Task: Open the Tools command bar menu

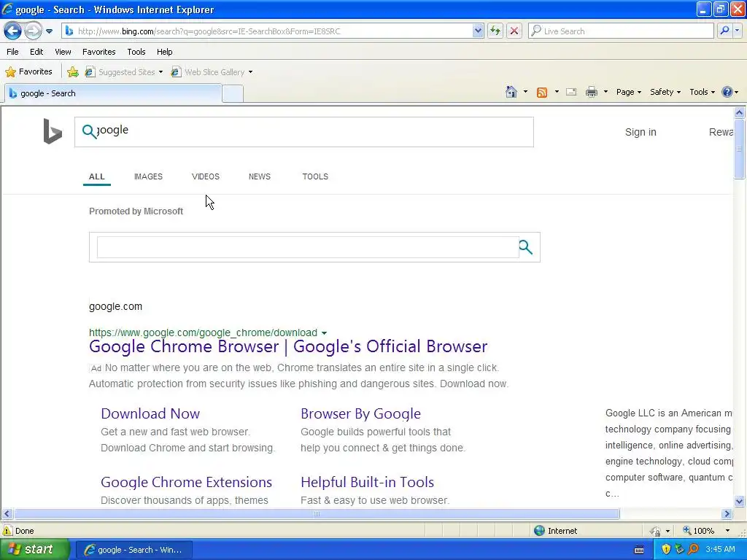Action: [x=702, y=92]
